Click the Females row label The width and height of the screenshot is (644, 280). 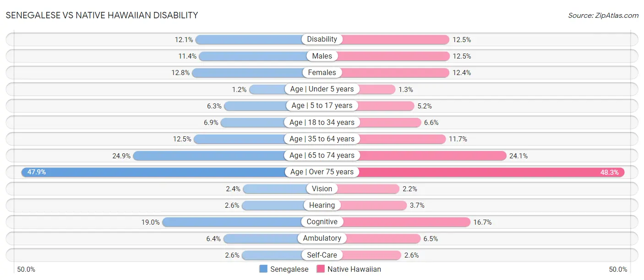point(322,72)
